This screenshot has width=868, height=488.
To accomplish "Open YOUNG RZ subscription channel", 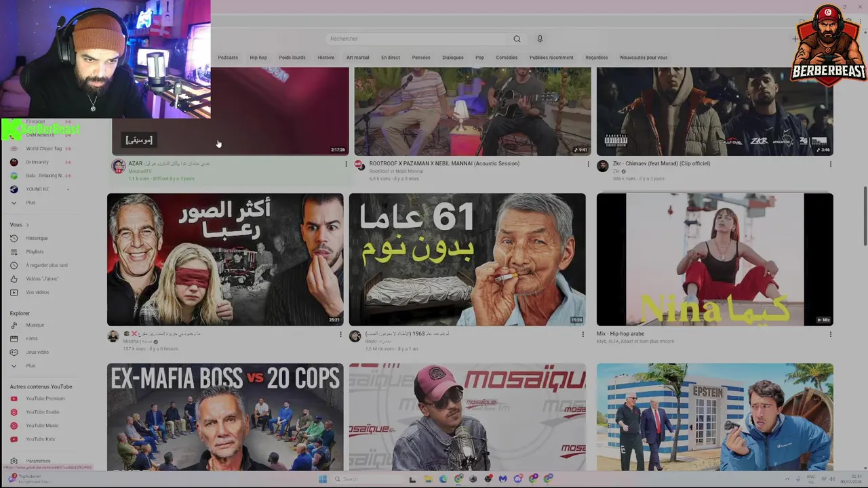I will [x=37, y=189].
